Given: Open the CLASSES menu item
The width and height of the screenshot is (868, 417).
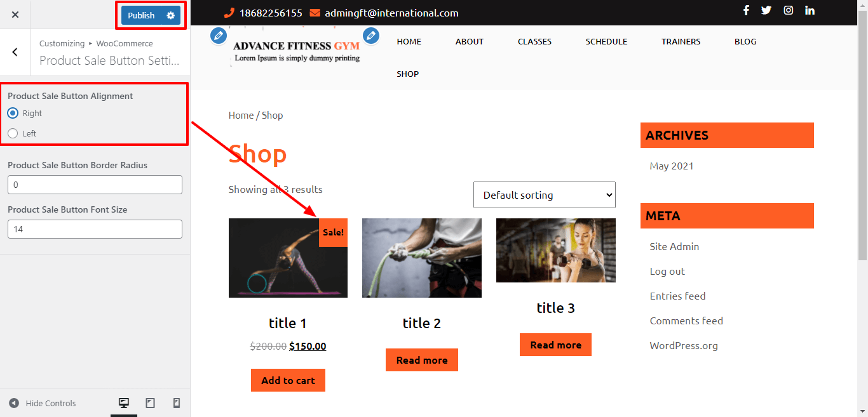Looking at the screenshot, I should [x=534, y=41].
